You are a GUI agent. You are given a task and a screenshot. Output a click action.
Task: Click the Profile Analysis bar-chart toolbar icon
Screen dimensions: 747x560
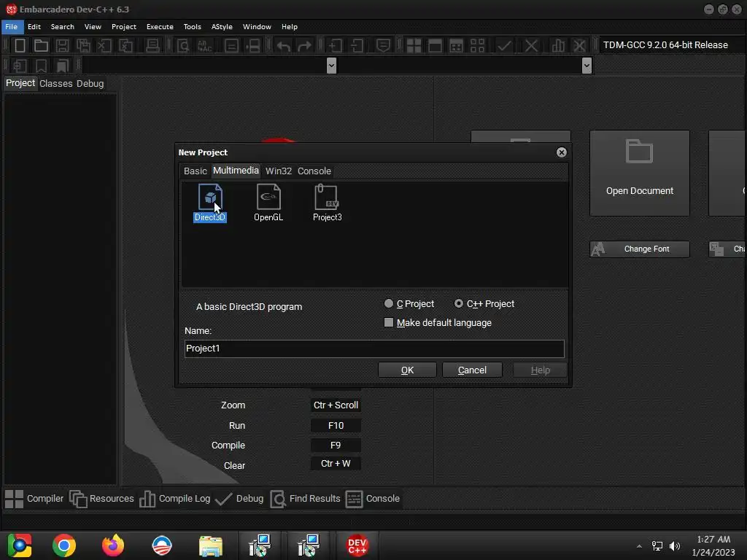click(x=558, y=46)
